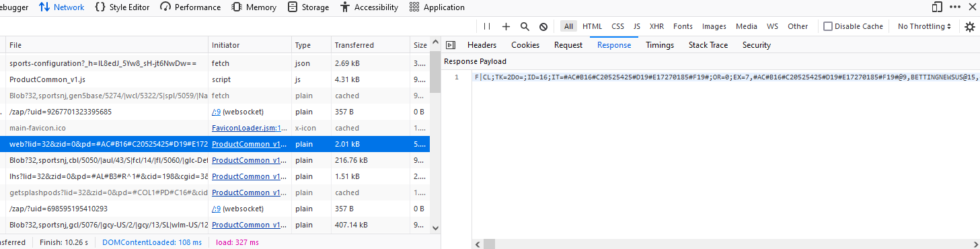Image resolution: width=980 pixels, height=249 pixels.
Task: Collapse the Response Payload section
Action: point(476,61)
